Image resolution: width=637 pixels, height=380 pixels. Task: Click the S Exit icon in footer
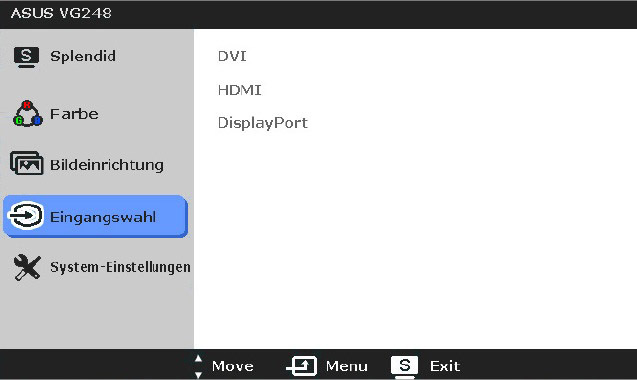405,367
